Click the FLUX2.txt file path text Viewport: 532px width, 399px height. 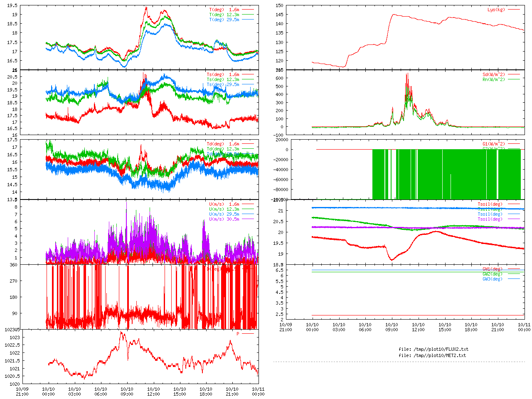[x=433, y=349]
